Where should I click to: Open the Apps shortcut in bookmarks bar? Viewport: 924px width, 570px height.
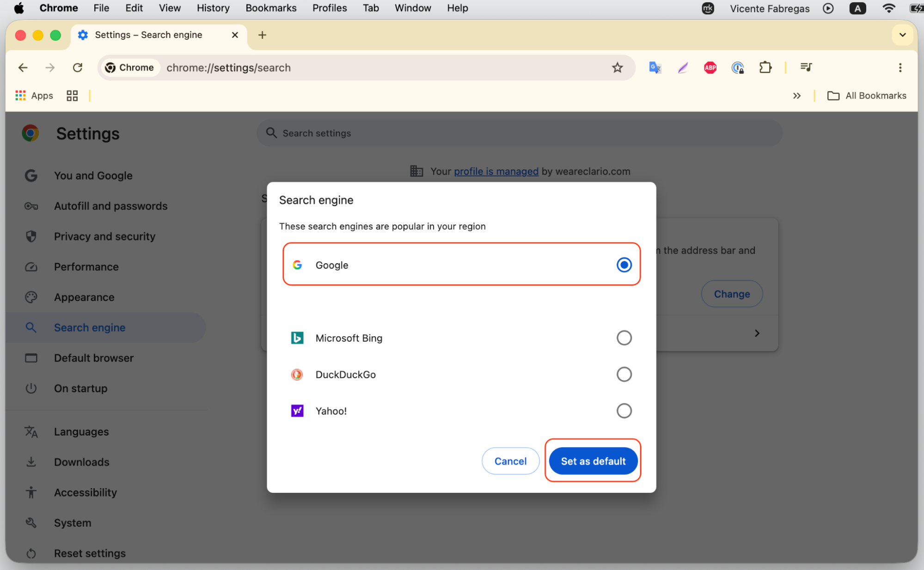(x=34, y=96)
